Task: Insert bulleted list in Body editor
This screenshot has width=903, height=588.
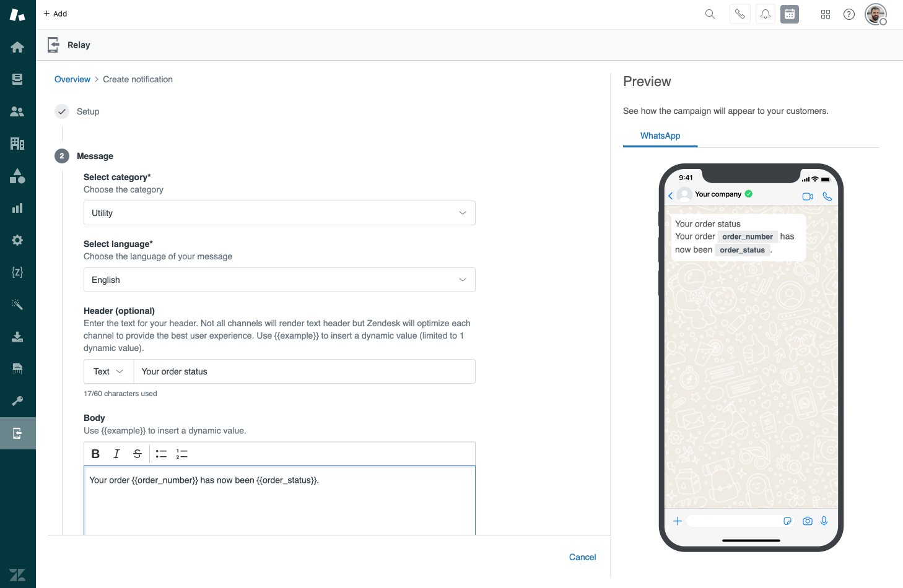Action: tap(161, 454)
